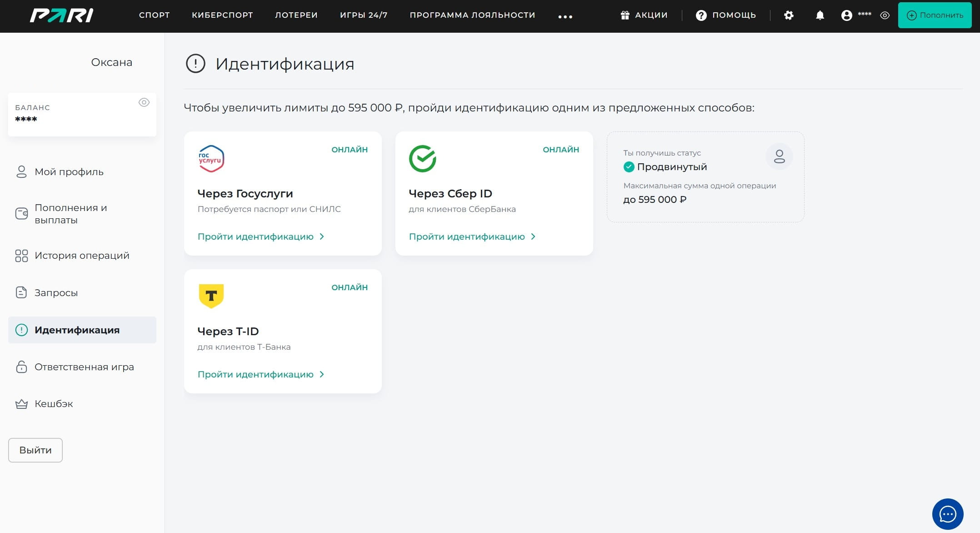980x533 pixels.
Task: Click the profile silhouette icon in status card
Action: coord(779,156)
